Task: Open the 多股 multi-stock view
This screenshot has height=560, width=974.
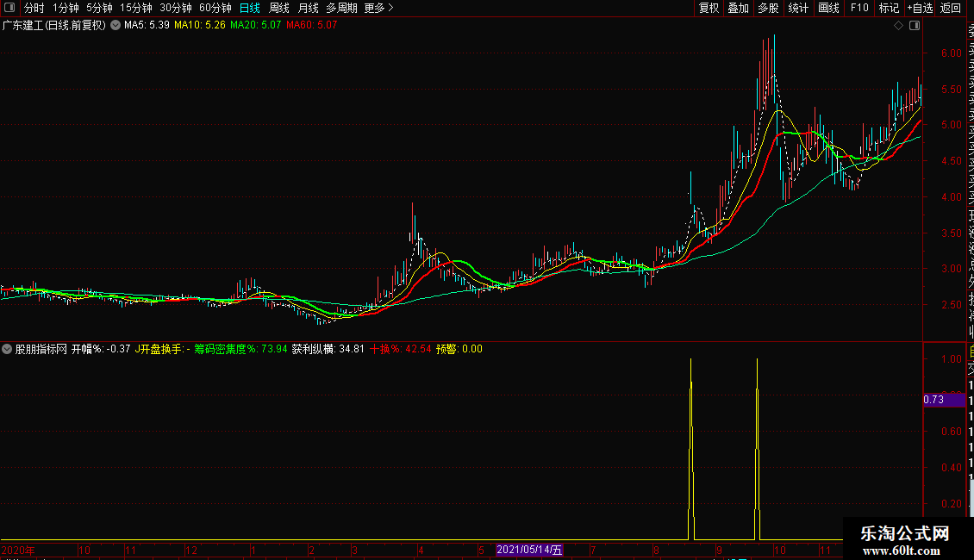Action: (768, 8)
